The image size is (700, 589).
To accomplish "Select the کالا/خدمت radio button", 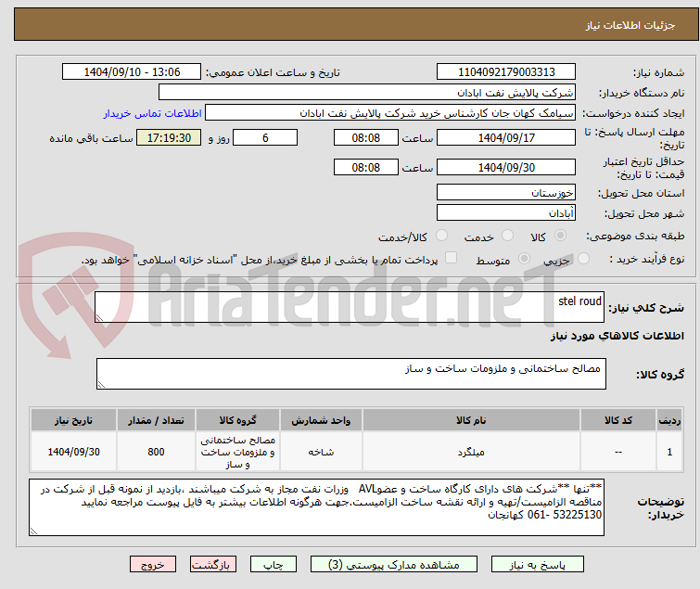I will [x=441, y=236].
